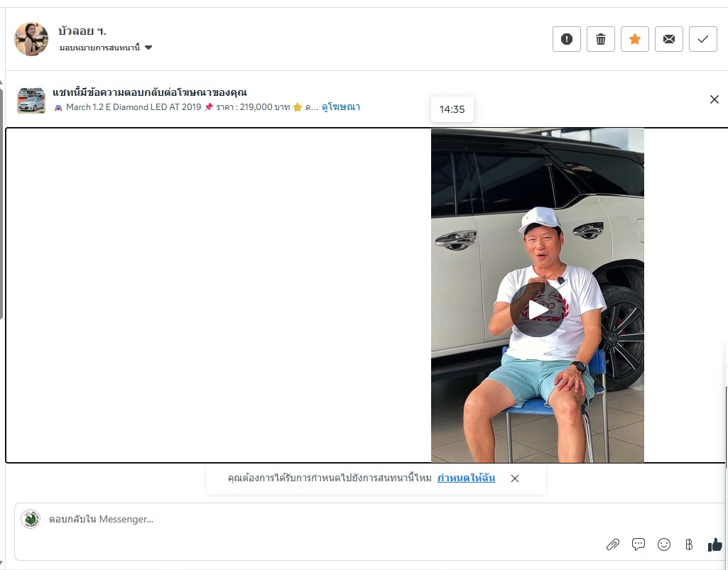This screenshot has height=570, width=728.
Task: Click the กำหนดให้ฉัน assign link
Action: [x=466, y=478]
